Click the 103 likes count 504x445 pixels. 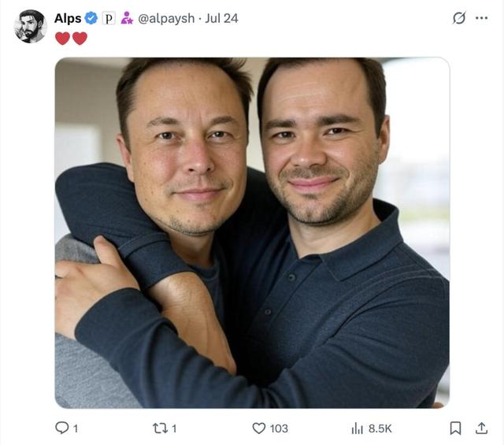click(279, 428)
